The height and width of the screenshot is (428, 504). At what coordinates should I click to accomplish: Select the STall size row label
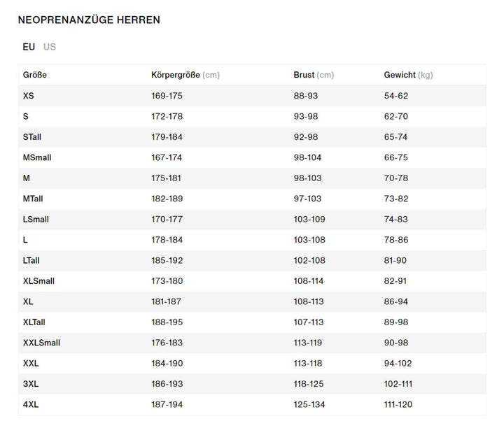coord(32,137)
